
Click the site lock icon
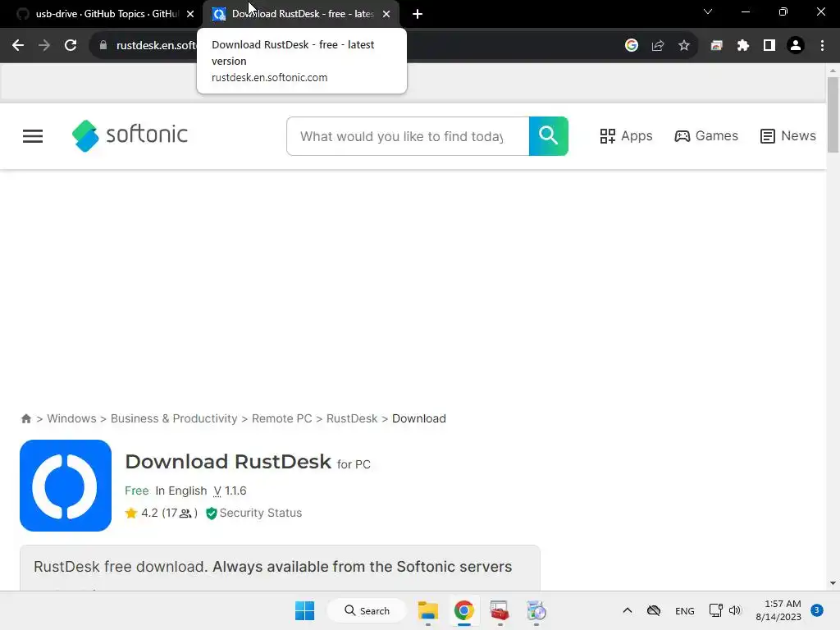pos(103,46)
